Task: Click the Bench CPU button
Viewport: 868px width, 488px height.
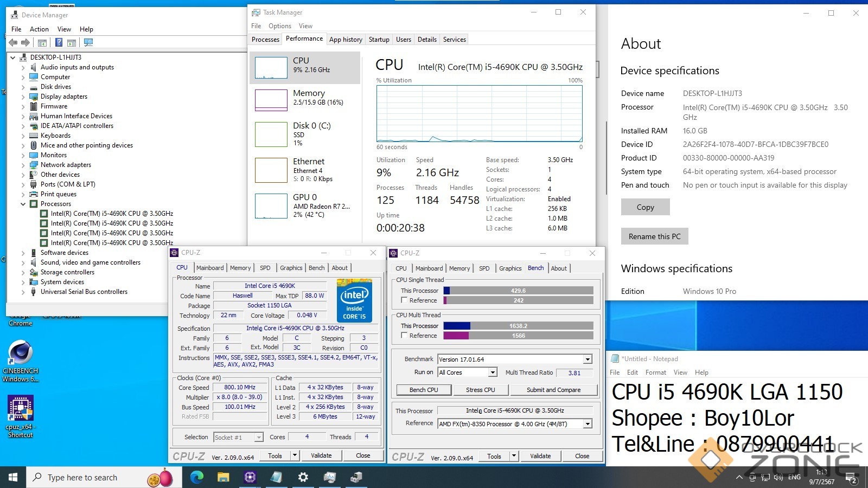Action: tap(424, 390)
